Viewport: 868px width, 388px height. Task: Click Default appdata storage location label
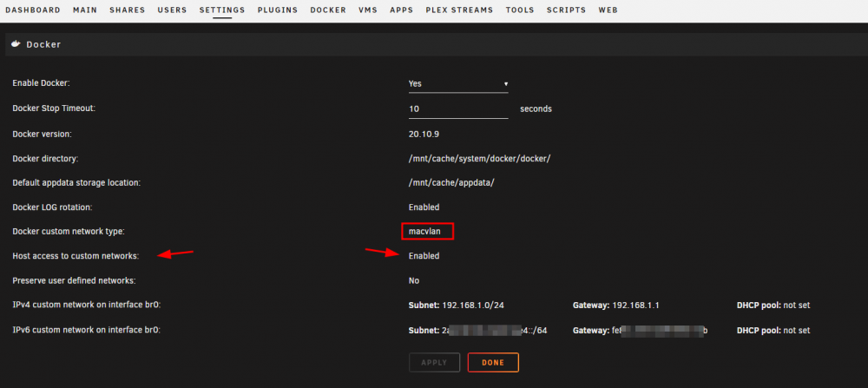point(76,182)
